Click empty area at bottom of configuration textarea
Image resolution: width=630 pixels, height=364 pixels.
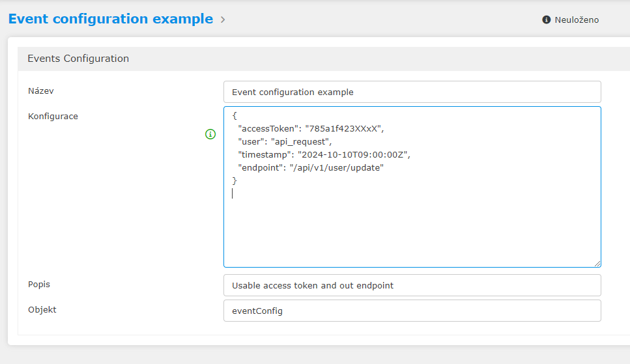[412, 234]
